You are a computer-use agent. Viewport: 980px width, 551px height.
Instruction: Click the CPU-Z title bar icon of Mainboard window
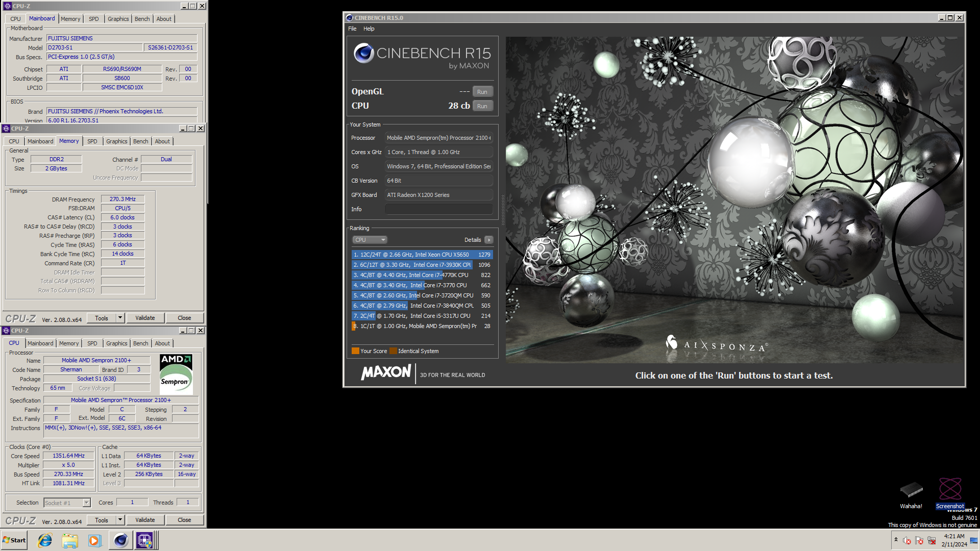(7, 6)
